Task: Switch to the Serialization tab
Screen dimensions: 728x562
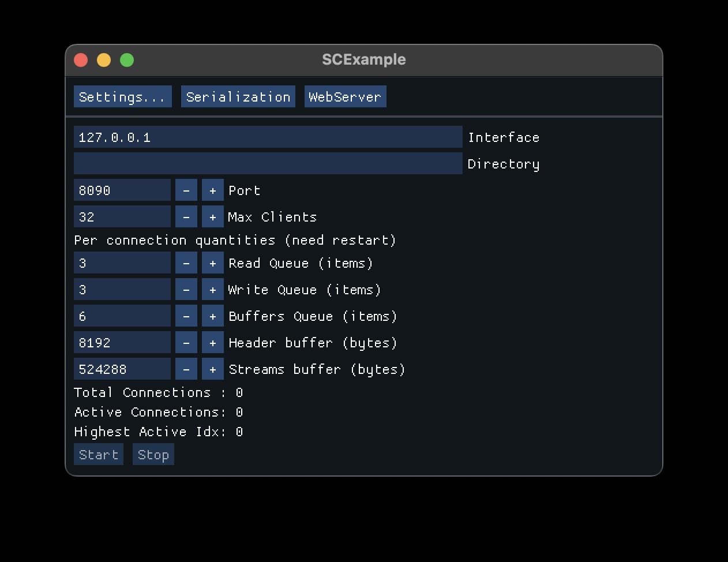Action: pyautogui.click(x=238, y=97)
